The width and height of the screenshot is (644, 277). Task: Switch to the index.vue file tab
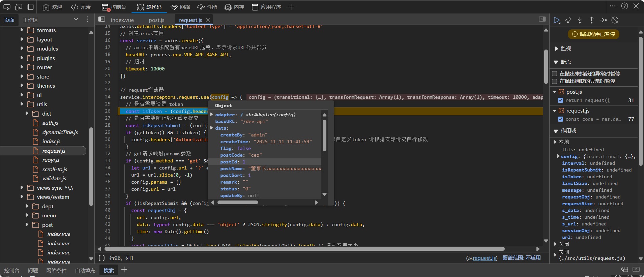click(122, 20)
